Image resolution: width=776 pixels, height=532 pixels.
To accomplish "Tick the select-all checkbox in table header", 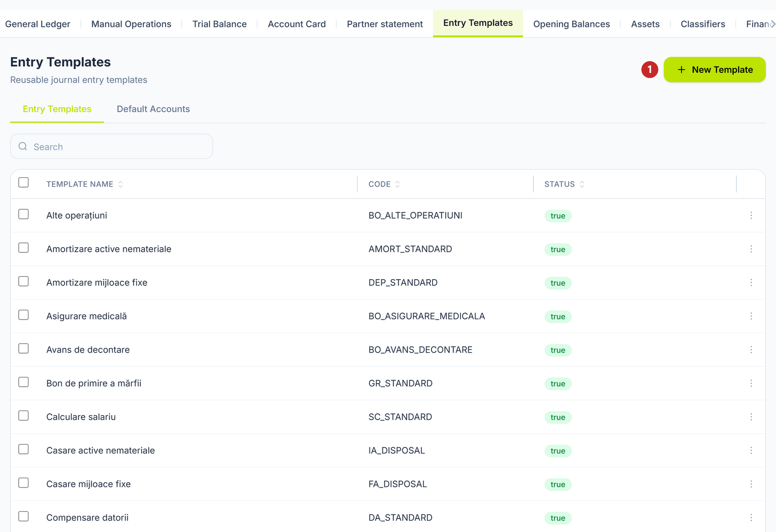I will click(x=23, y=183).
